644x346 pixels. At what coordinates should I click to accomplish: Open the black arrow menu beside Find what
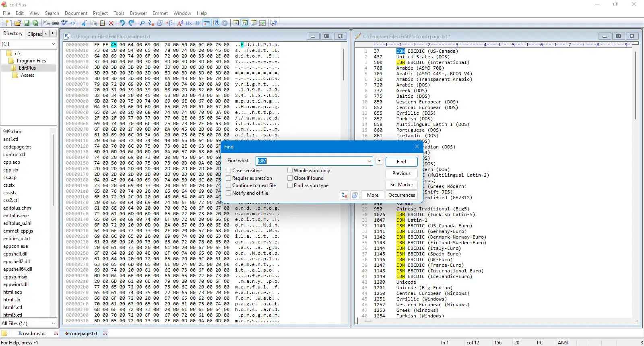pyautogui.click(x=379, y=161)
